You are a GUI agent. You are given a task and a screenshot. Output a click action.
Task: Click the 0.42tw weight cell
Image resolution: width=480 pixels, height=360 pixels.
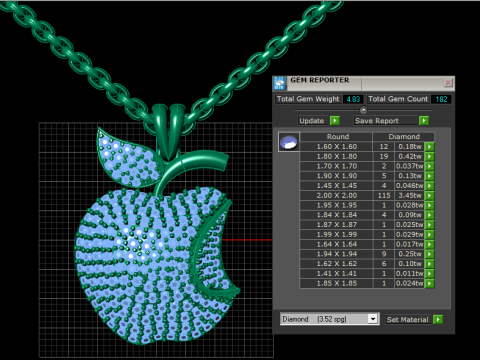[x=410, y=156]
